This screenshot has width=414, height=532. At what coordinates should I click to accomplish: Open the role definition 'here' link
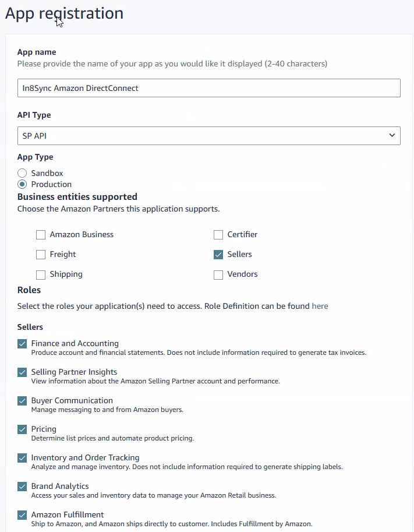click(x=320, y=306)
